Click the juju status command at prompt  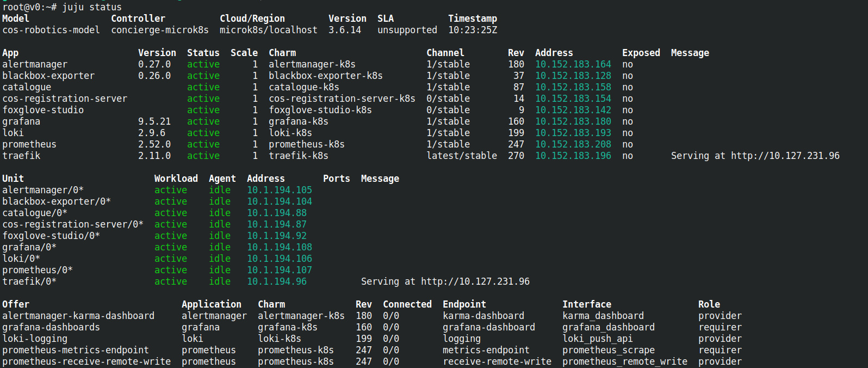(91, 7)
